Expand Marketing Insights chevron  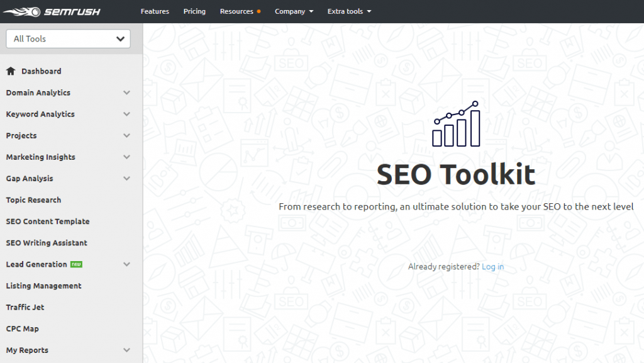[126, 157]
